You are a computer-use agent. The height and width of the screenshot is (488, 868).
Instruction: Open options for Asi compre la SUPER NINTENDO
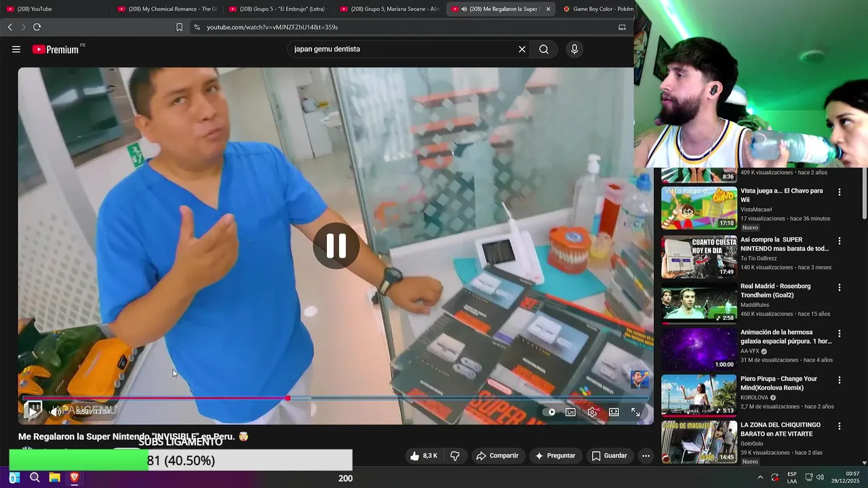pyautogui.click(x=840, y=241)
